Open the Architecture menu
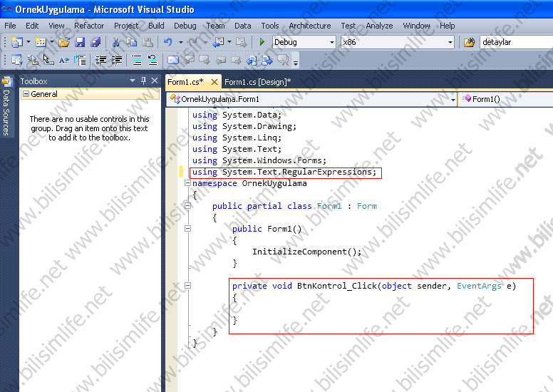Viewport: 553px width, 392px height. (x=310, y=26)
